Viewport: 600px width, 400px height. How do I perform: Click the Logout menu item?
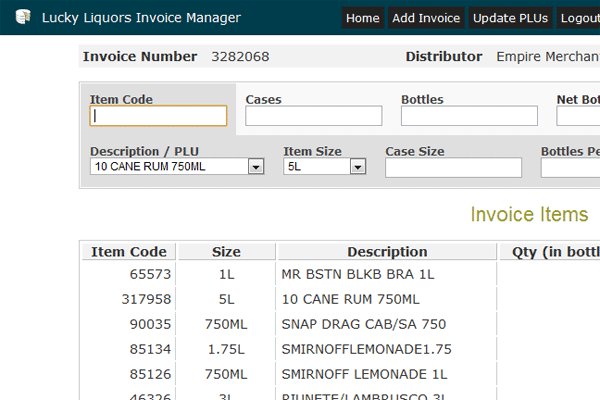[x=578, y=18]
